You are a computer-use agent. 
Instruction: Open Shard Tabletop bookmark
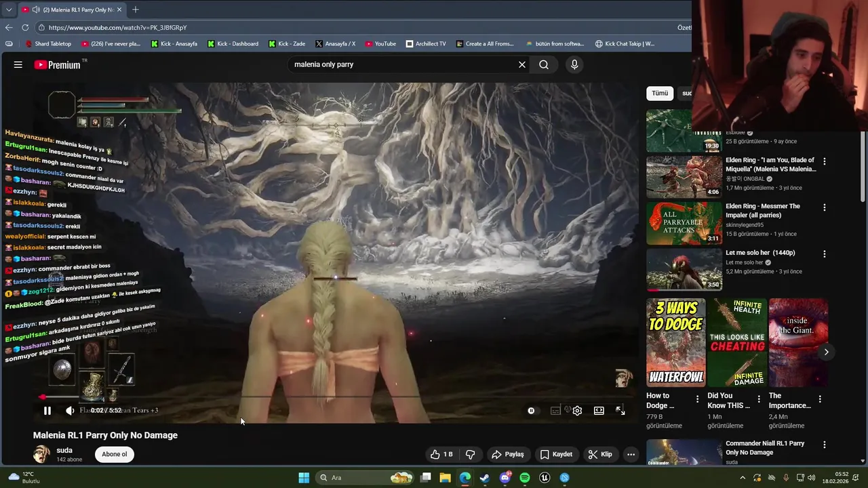coord(48,43)
